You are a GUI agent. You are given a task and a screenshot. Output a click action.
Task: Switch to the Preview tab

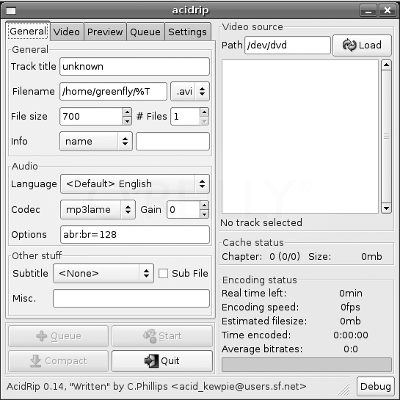click(x=105, y=32)
